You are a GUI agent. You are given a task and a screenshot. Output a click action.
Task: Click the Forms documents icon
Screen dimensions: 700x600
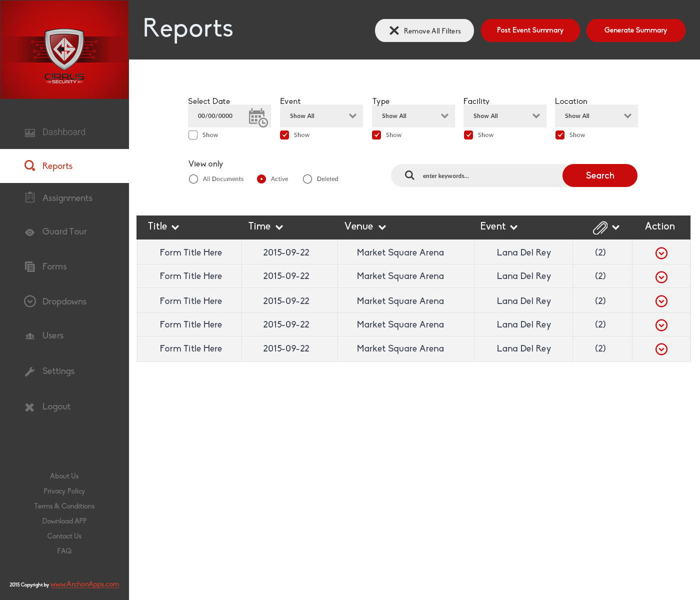tap(30, 266)
